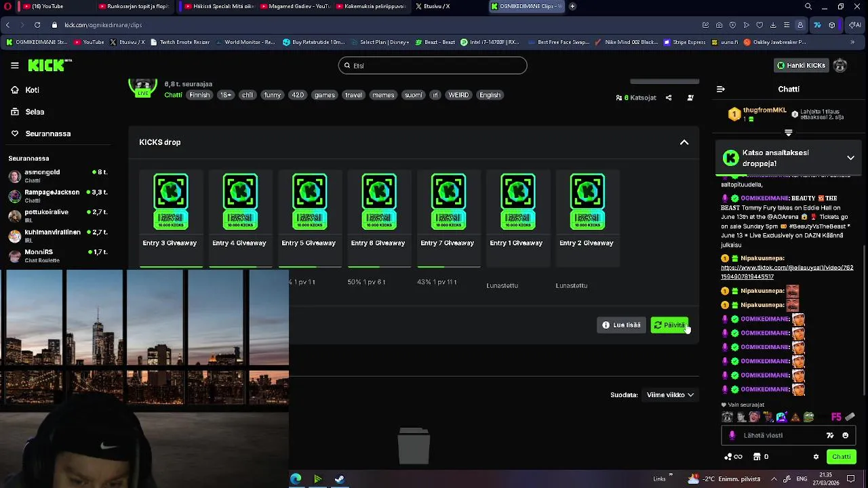
Task: Open the 7TV emote menu in chat
Action: click(830, 436)
